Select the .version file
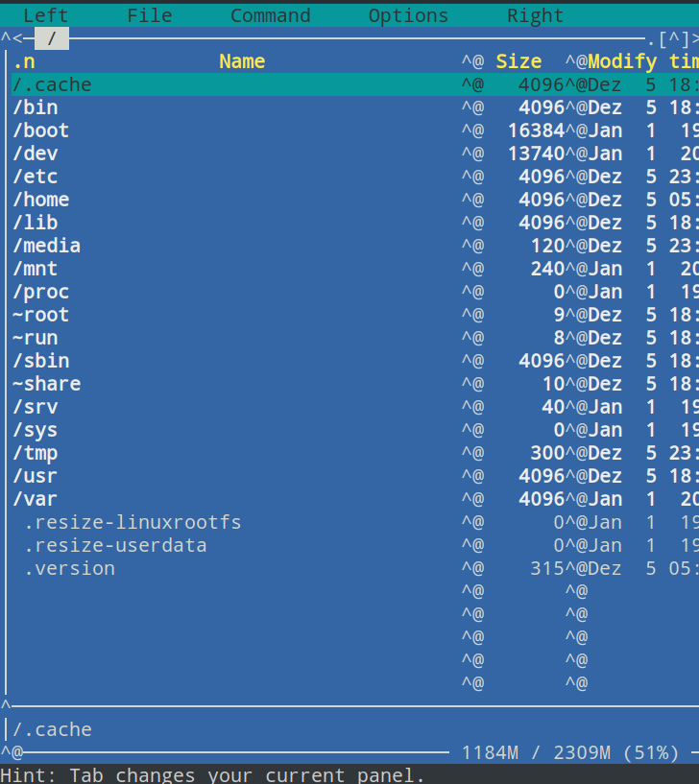Image resolution: width=699 pixels, height=784 pixels. (69, 568)
